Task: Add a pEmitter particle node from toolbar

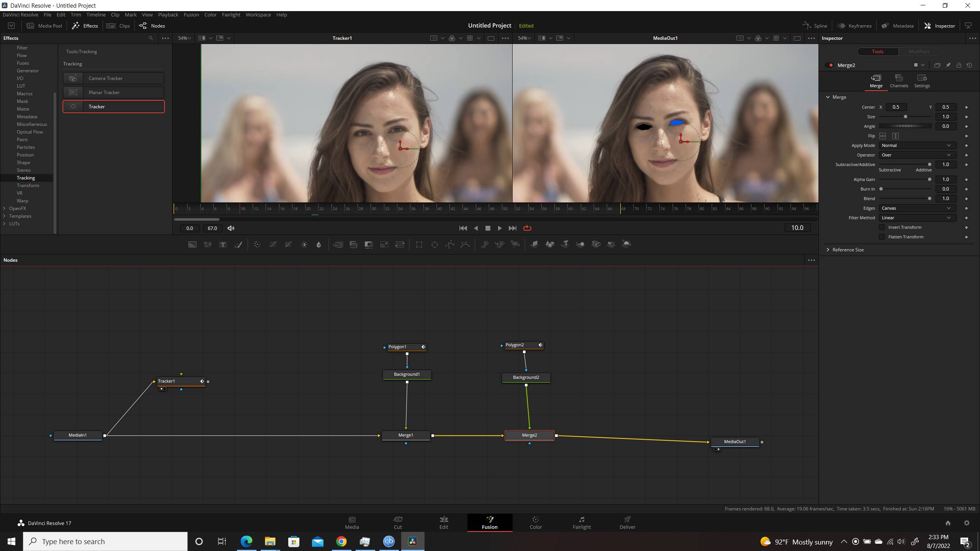Action: (x=485, y=245)
